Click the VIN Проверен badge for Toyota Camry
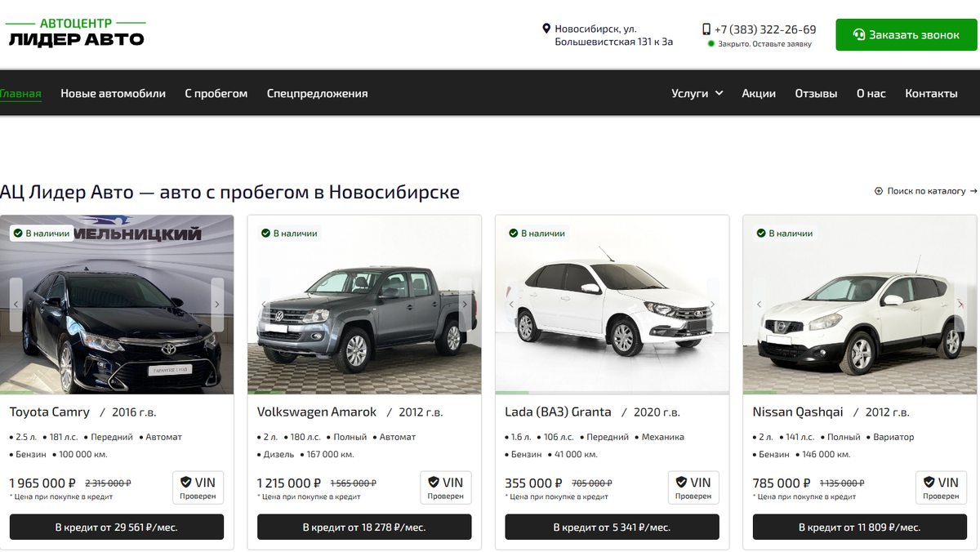980x552 pixels. coord(198,487)
